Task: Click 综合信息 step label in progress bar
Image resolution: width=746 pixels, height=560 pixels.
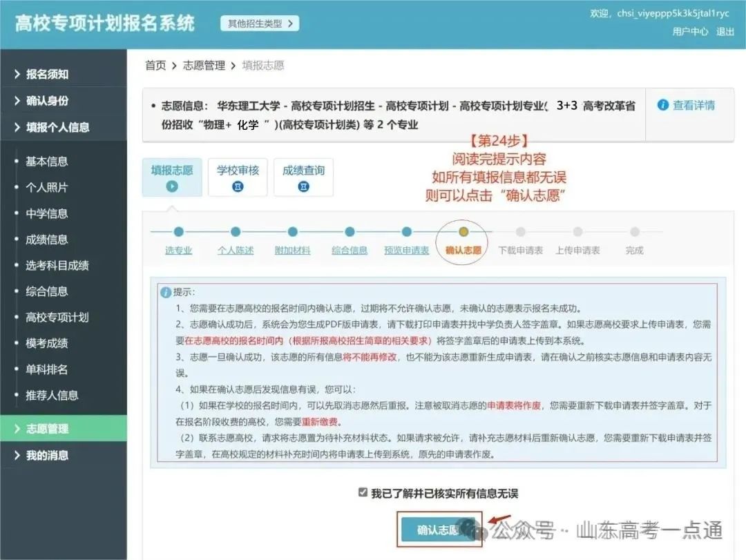Action: coord(350,250)
